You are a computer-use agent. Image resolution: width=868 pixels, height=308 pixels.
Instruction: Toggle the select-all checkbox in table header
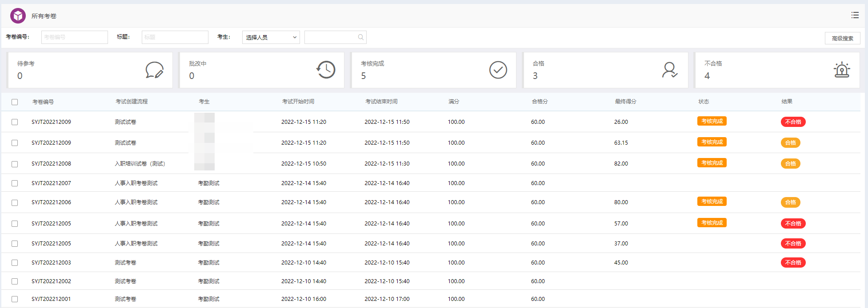pyautogui.click(x=15, y=102)
